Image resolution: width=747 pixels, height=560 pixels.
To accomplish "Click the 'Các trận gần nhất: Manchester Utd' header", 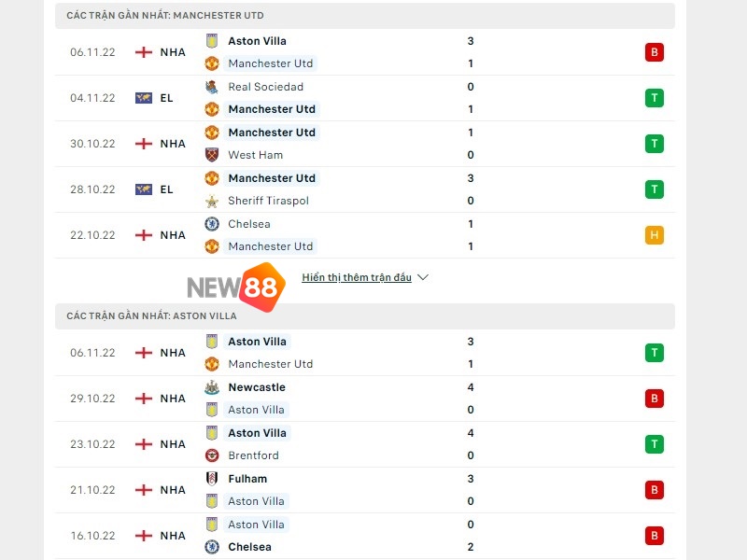I will (x=165, y=16).
